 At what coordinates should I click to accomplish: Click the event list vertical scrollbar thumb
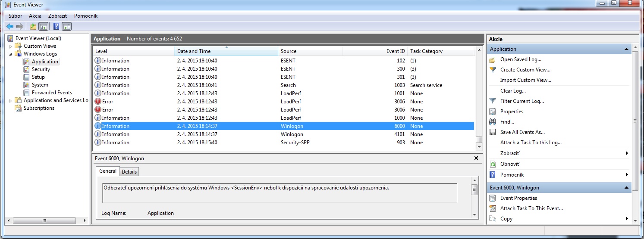coord(478,140)
